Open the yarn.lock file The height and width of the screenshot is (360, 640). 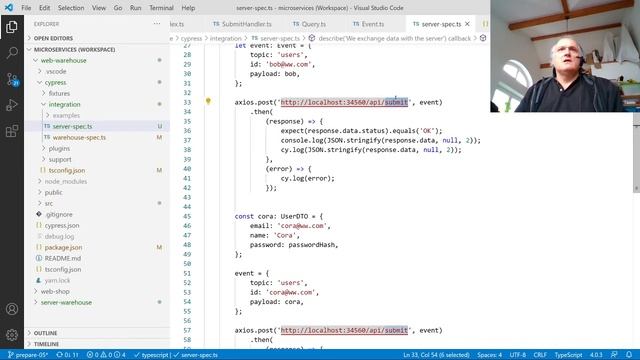[x=97, y=281]
